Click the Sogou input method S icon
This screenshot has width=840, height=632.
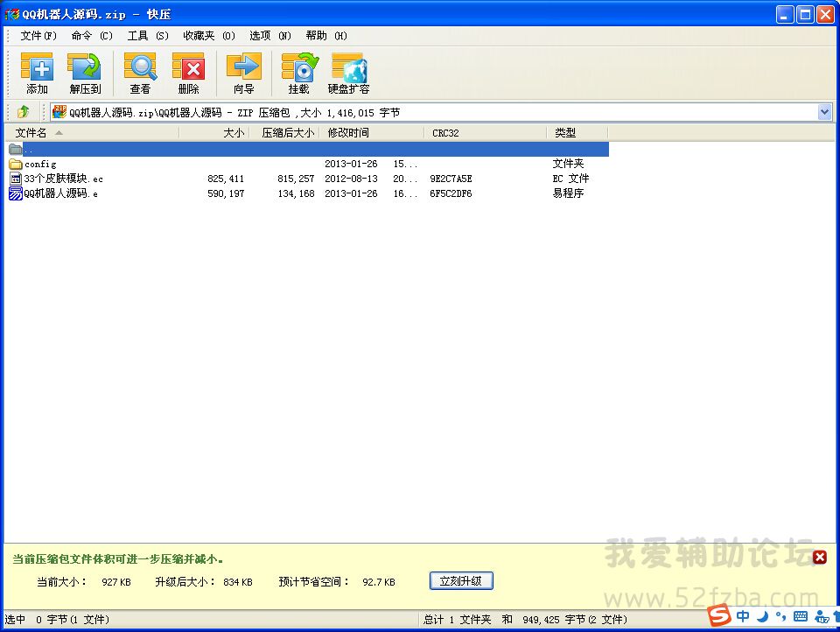pyautogui.click(x=719, y=615)
